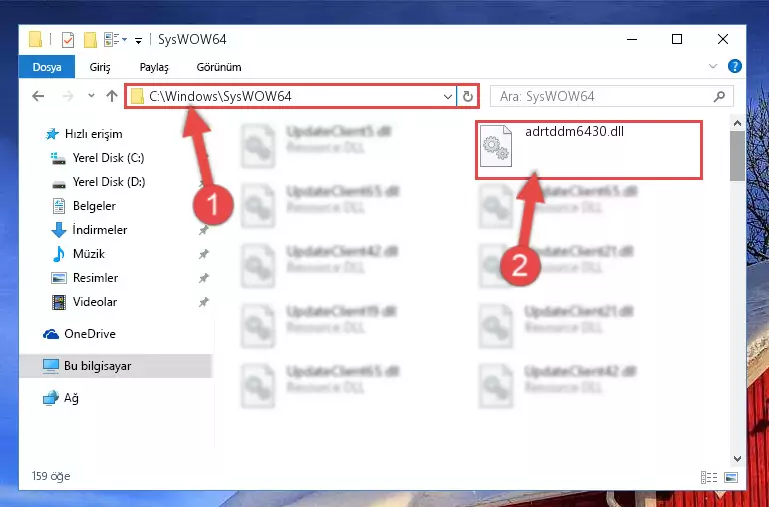
Task: Open the Paylaş ribbon tab
Action: click(154, 67)
